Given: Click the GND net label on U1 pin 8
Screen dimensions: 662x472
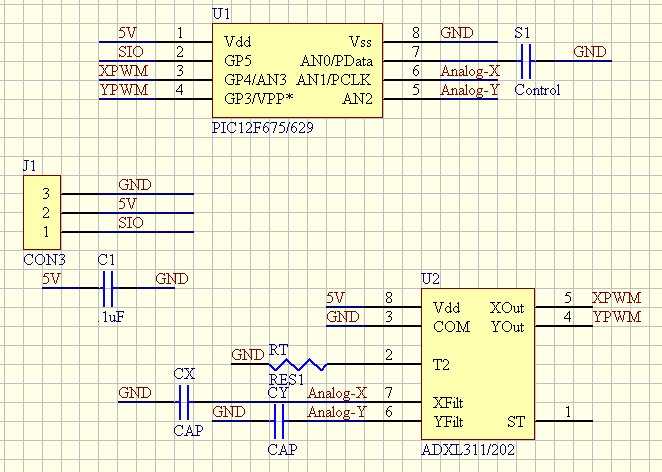Looking at the screenshot, I should 457,33.
